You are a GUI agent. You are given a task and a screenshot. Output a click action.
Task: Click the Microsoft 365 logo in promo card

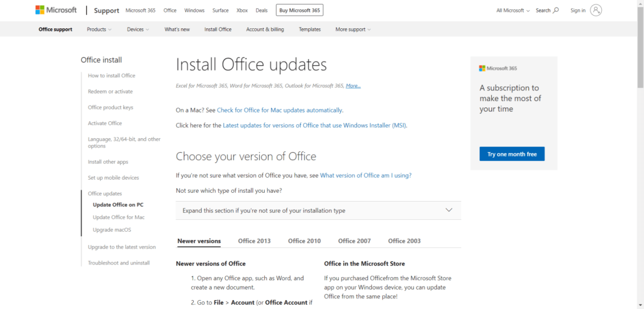pos(497,68)
